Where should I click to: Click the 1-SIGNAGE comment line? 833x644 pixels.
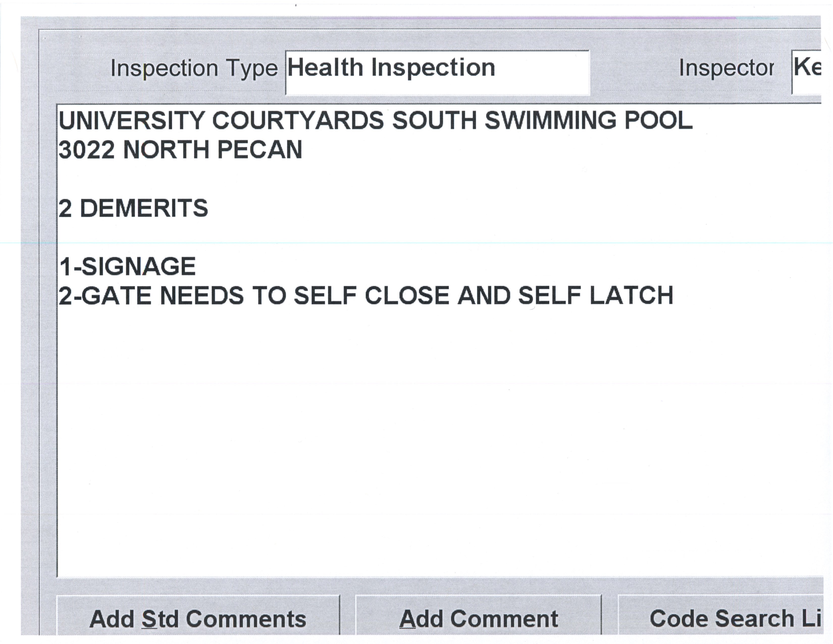(128, 267)
